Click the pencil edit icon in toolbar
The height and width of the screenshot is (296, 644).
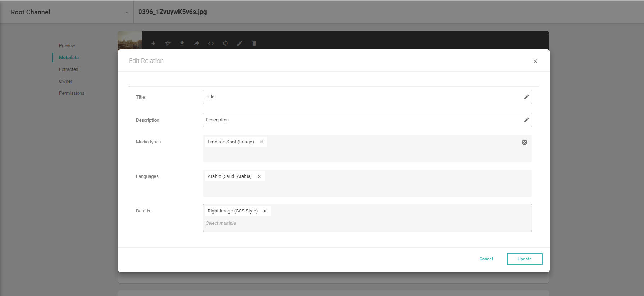[240, 43]
